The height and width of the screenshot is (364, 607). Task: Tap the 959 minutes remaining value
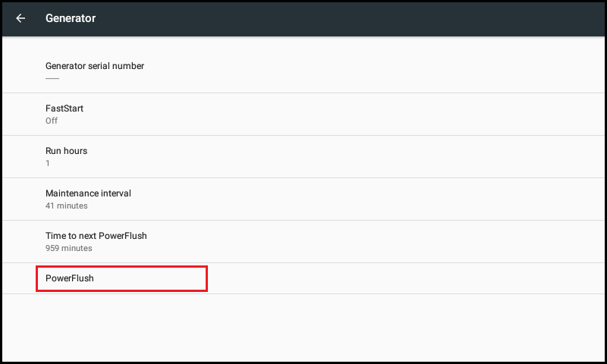click(x=69, y=248)
